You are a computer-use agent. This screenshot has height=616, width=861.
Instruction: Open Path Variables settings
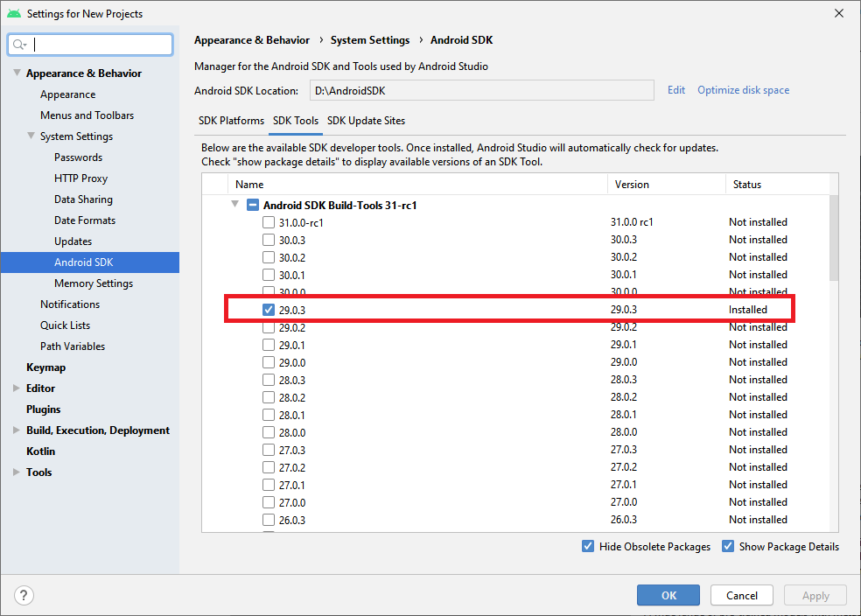(73, 346)
